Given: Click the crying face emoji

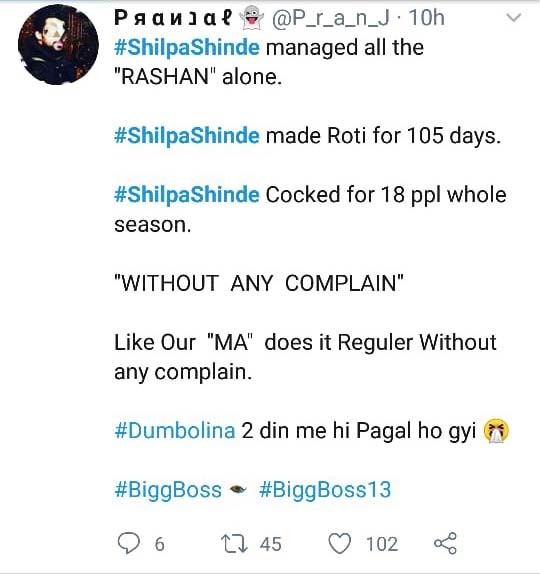Looking at the screenshot, I should 496,431.
